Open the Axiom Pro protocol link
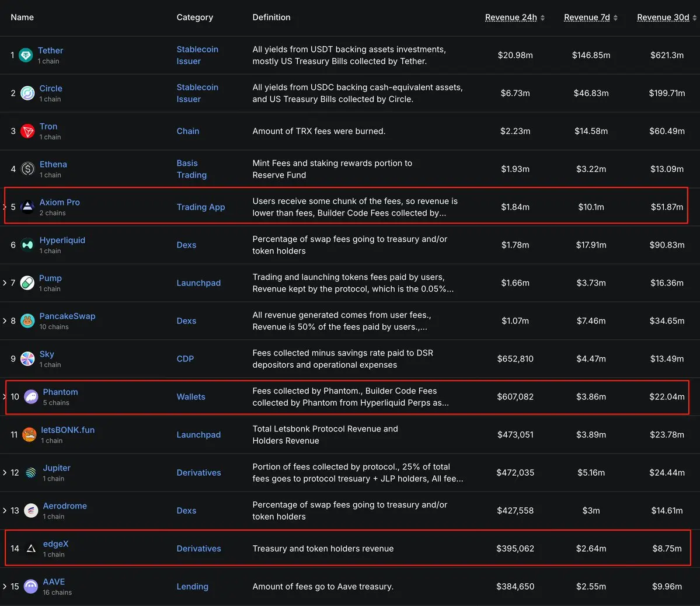Image resolution: width=700 pixels, height=606 pixels. (60, 203)
